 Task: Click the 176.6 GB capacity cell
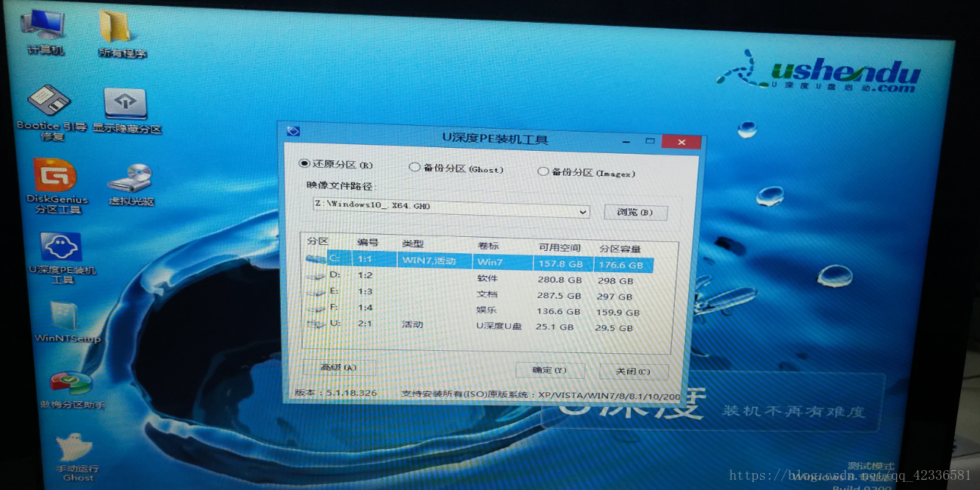[620, 265]
